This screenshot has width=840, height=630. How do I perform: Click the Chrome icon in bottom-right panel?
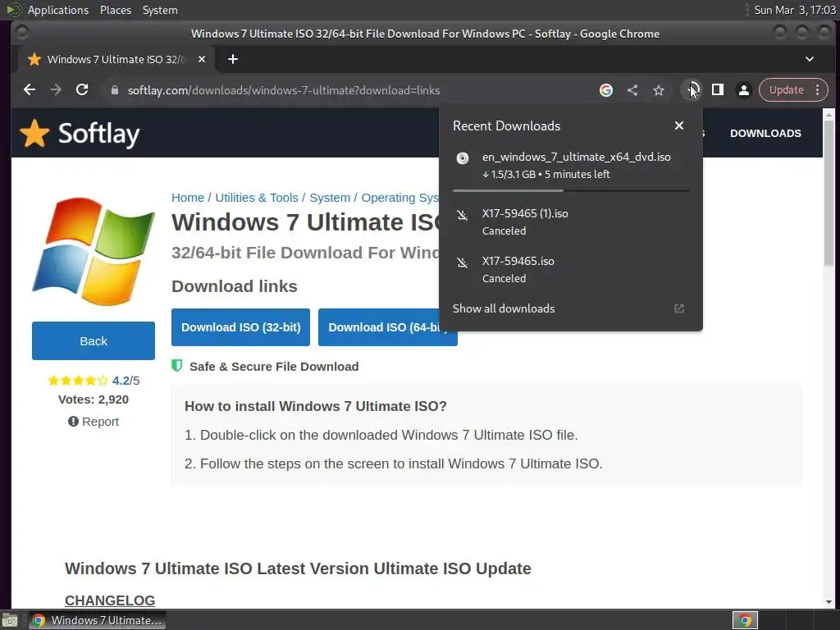(745, 620)
